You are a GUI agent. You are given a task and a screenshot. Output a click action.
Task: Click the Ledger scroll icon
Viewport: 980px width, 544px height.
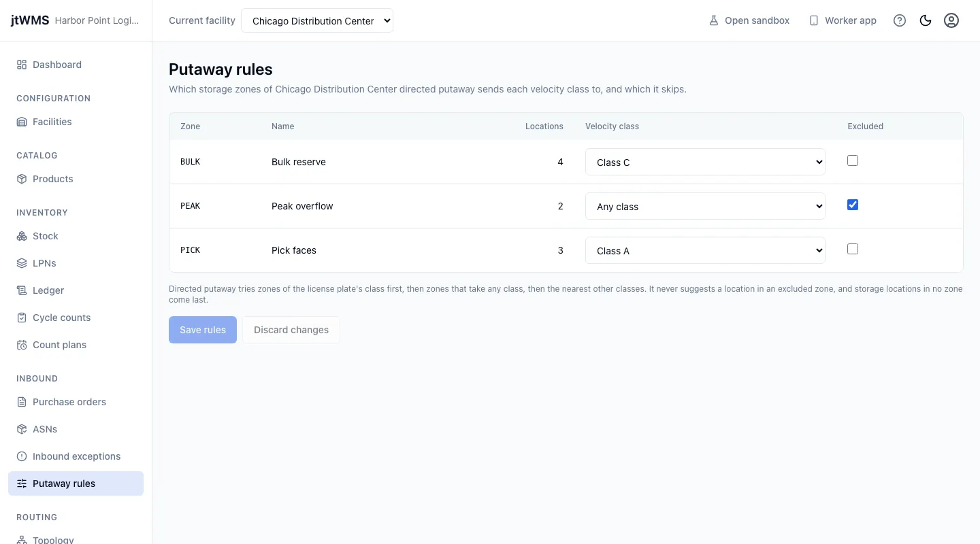click(22, 290)
